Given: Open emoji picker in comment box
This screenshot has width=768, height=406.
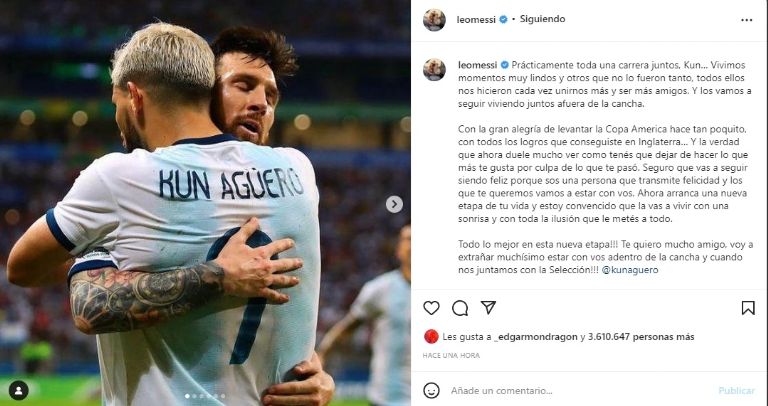Looking at the screenshot, I should (x=431, y=390).
